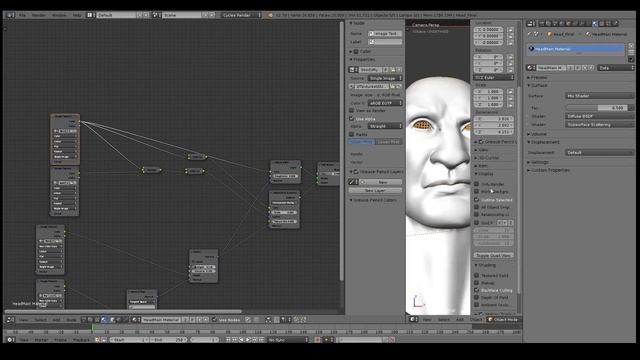
Task: Enable the Fields checkbox
Action: coord(351,134)
